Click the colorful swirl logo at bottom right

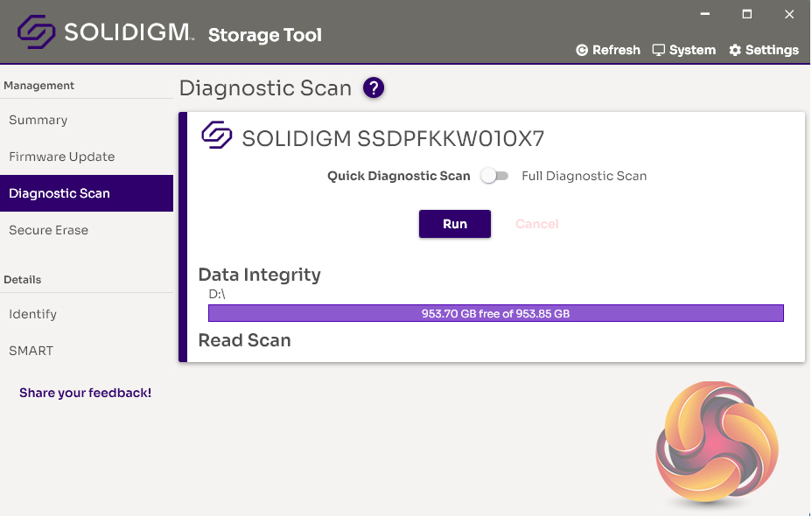(x=716, y=443)
